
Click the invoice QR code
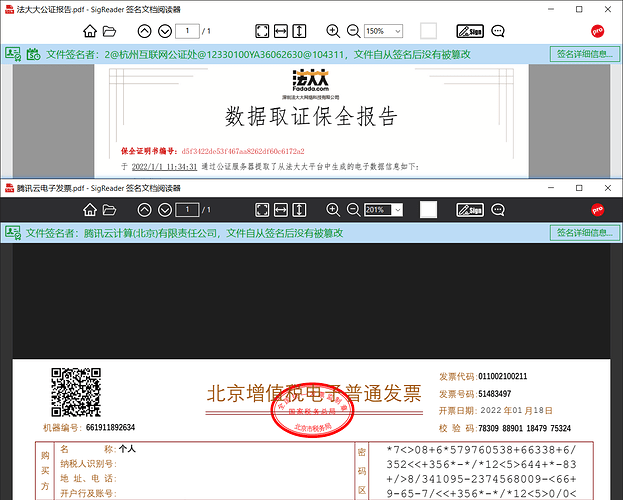[76, 392]
